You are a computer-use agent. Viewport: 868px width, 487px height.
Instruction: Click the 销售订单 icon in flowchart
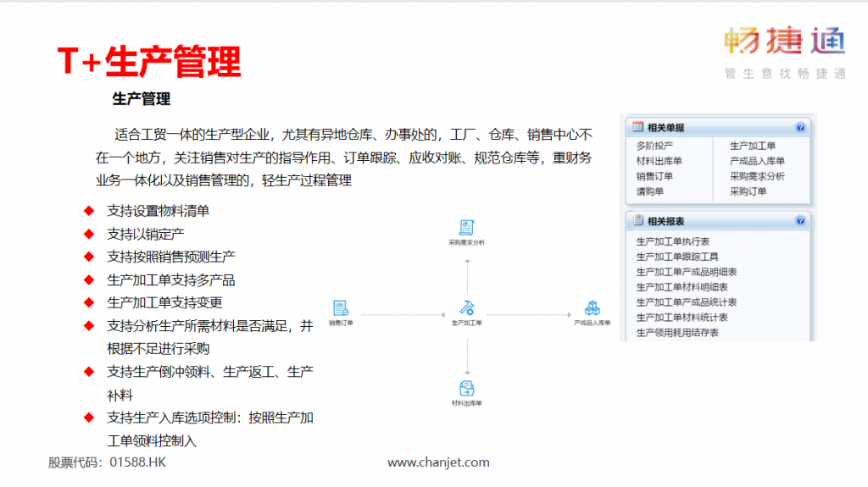341,307
